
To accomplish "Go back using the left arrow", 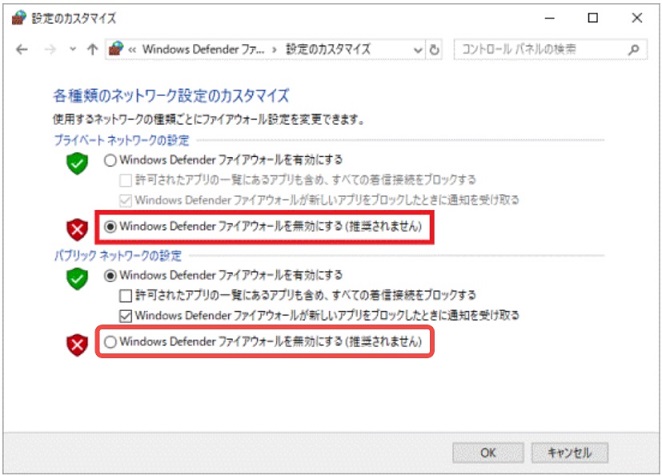I will click(x=22, y=50).
